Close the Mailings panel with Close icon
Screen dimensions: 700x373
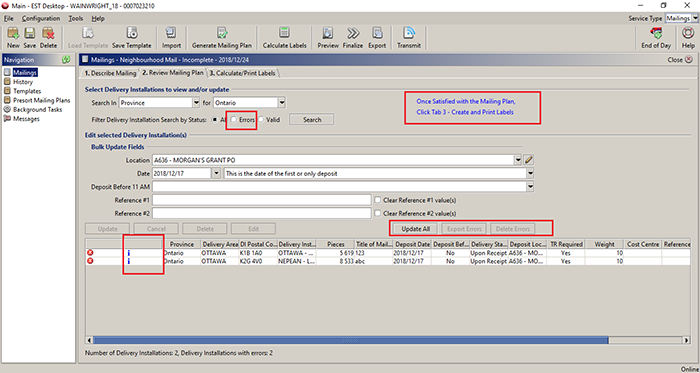point(689,60)
